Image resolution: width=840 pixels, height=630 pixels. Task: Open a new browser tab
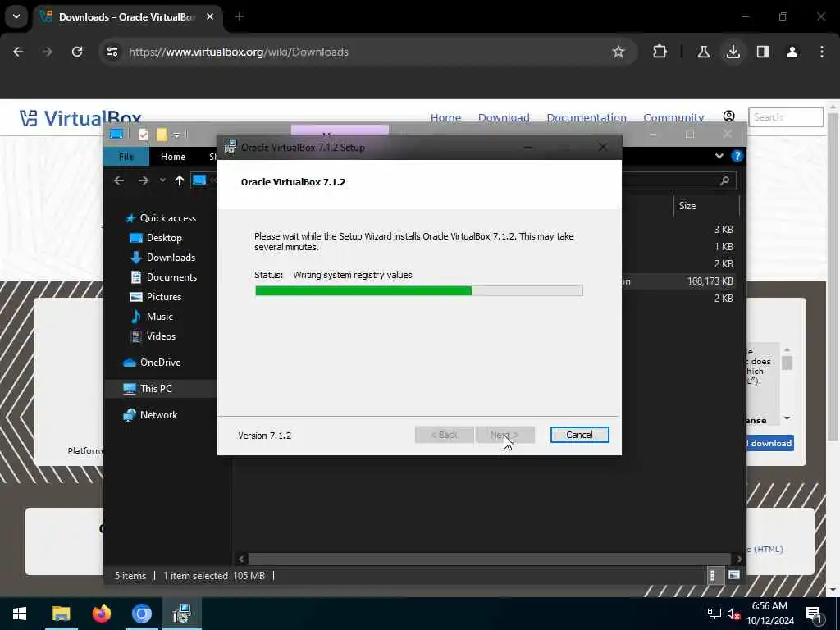pos(240,17)
